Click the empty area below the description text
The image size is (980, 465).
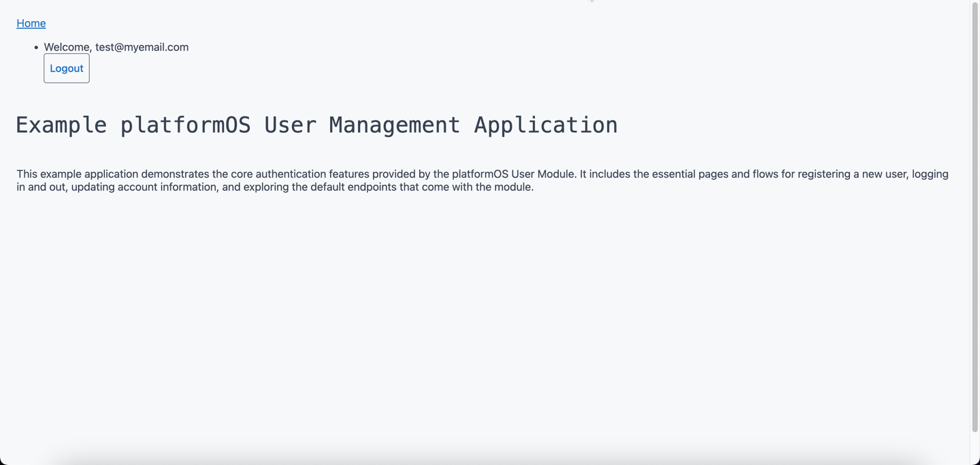pos(476,306)
